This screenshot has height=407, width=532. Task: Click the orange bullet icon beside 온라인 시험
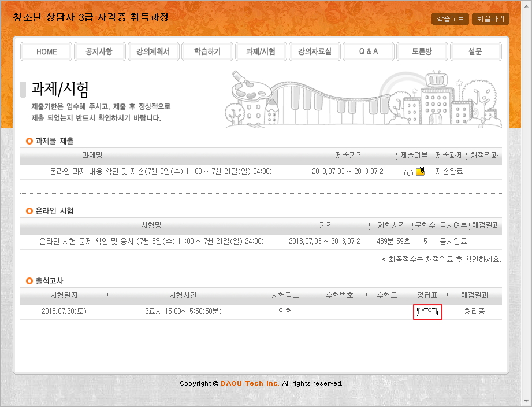tap(29, 211)
